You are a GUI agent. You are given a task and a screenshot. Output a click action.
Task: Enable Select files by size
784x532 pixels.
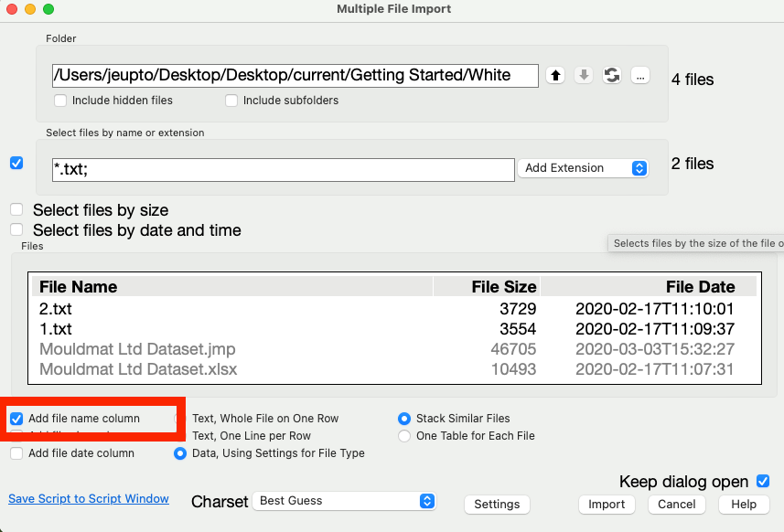(16, 210)
